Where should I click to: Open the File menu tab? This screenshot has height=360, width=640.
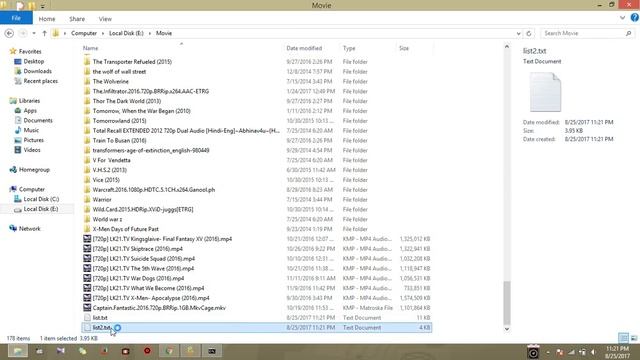tap(16, 18)
